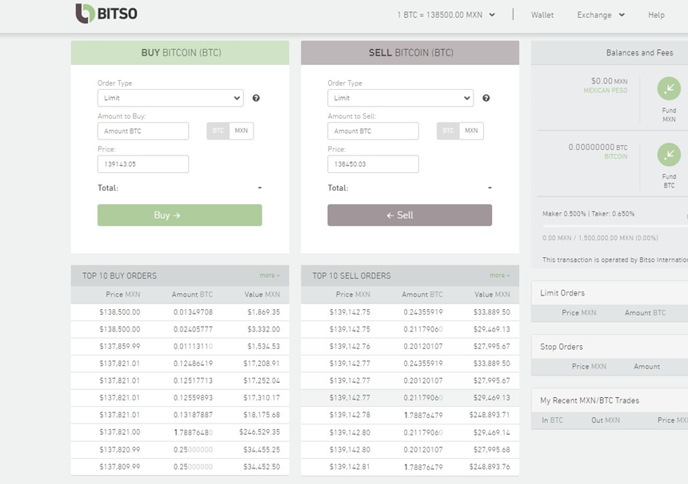The height and width of the screenshot is (484, 693).
Task: Expand the 1 BTC = 138500.00 MXN rate dropdown
Action: coord(446,15)
